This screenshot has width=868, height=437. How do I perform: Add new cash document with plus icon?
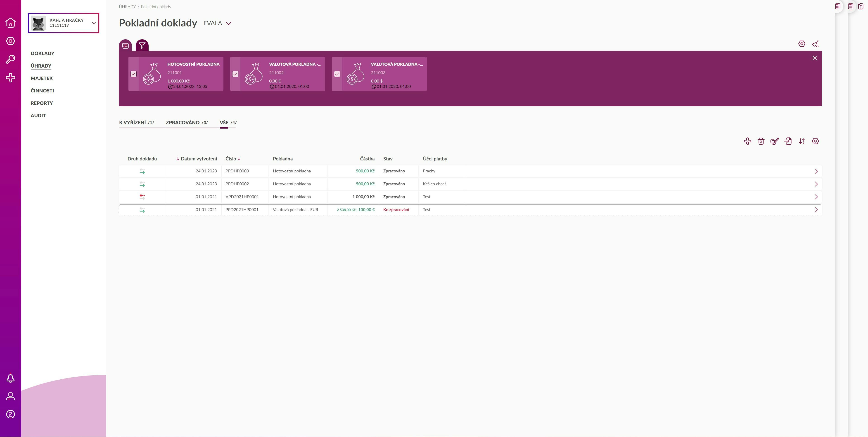[747, 141]
